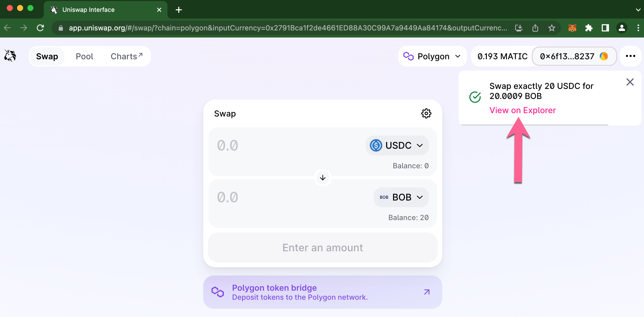Open the browser extensions puzzle icon
Image resolution: width=644 pixels, height=317 pixels.
click(x=589, y=28)
